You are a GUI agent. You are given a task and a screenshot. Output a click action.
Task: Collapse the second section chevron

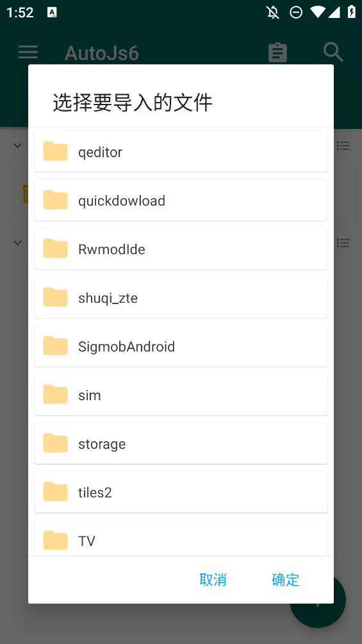[x=18, y=242]
